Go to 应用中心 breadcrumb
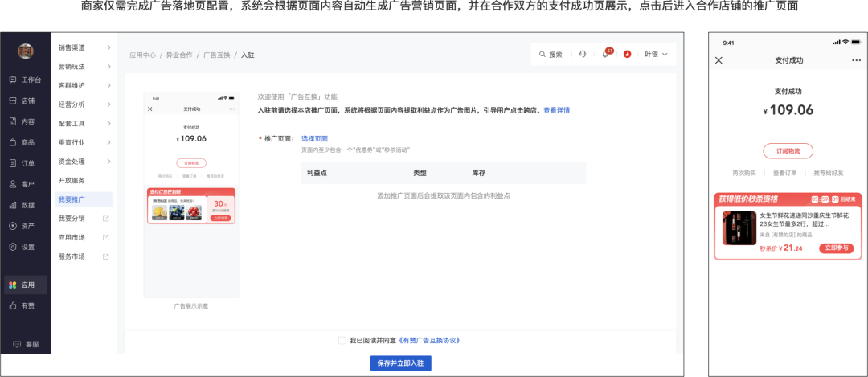This screenshot has width=868, height=377. [143, 55]
